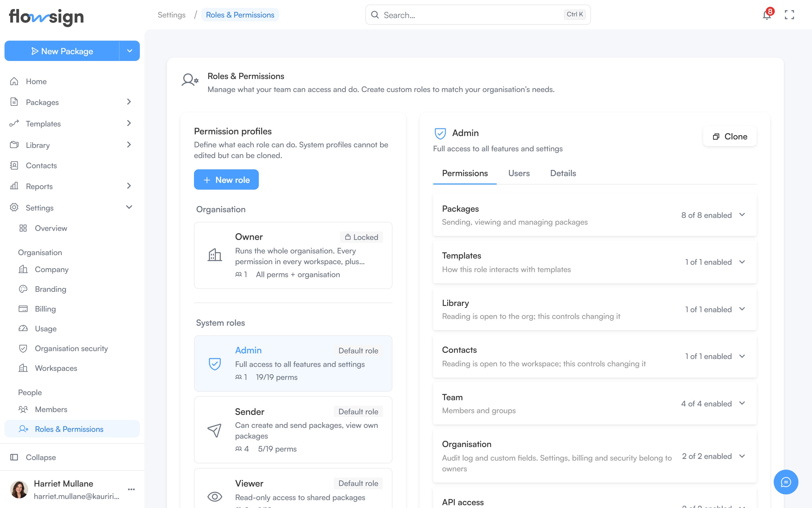Viewport: 812px width, 508px height.
Task: Clone the Admin role
Action: pyautogui.click(x=730, y=136)
